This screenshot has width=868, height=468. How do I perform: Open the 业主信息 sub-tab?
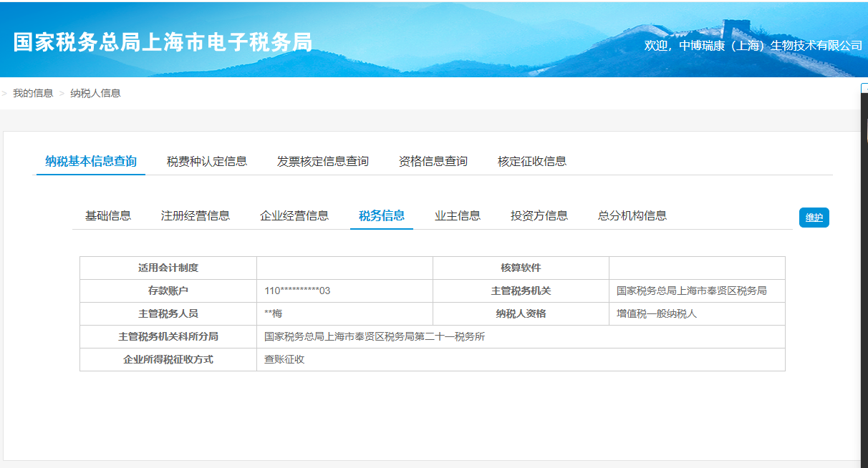coord(458,215)
